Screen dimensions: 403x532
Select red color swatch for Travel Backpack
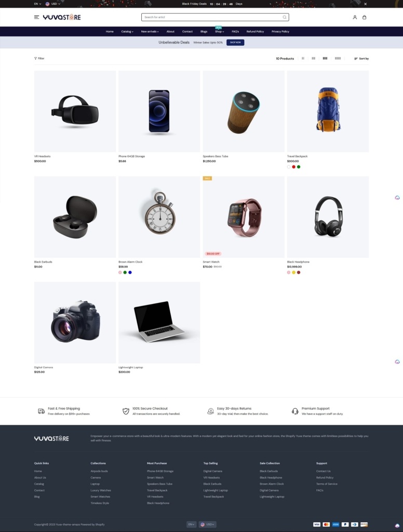(294, 167)
